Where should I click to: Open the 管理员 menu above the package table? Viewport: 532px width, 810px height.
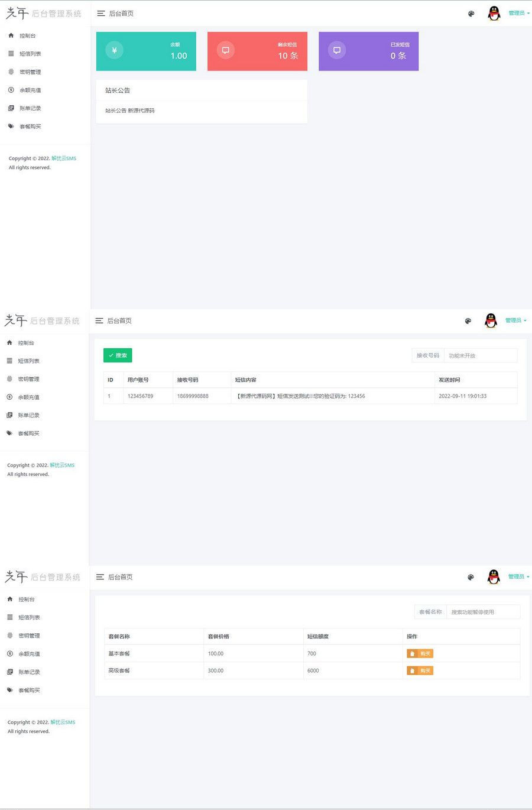pos(518,576)
